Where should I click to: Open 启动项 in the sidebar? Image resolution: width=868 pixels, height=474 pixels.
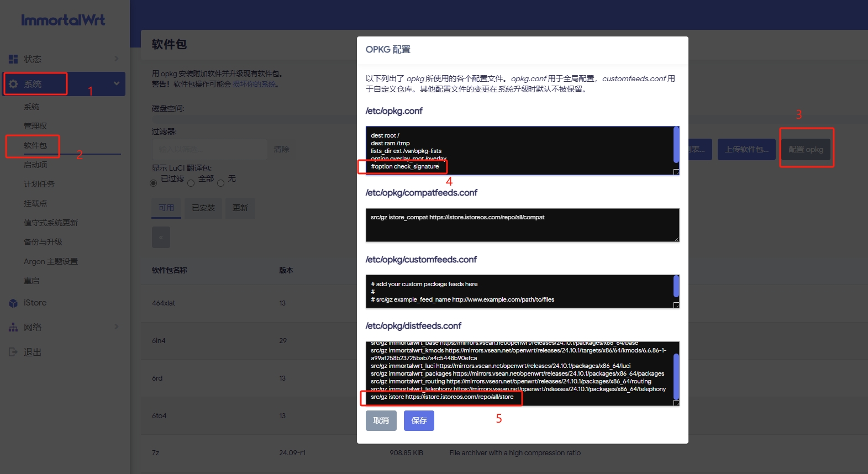tap(35, 165)
